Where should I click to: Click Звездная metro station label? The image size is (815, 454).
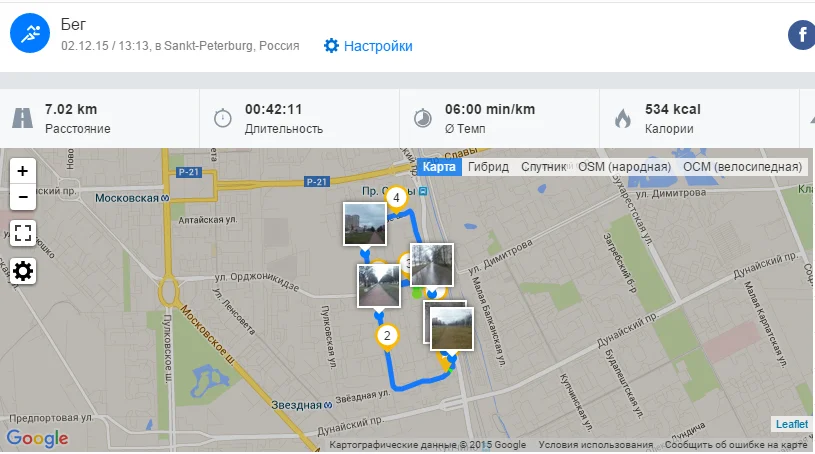point(301,405)
